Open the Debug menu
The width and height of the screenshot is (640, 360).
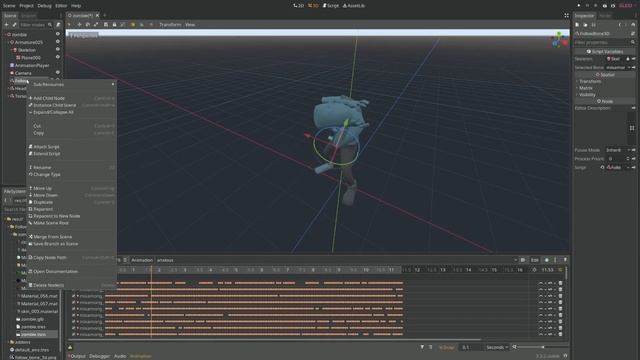coord(44,6)
